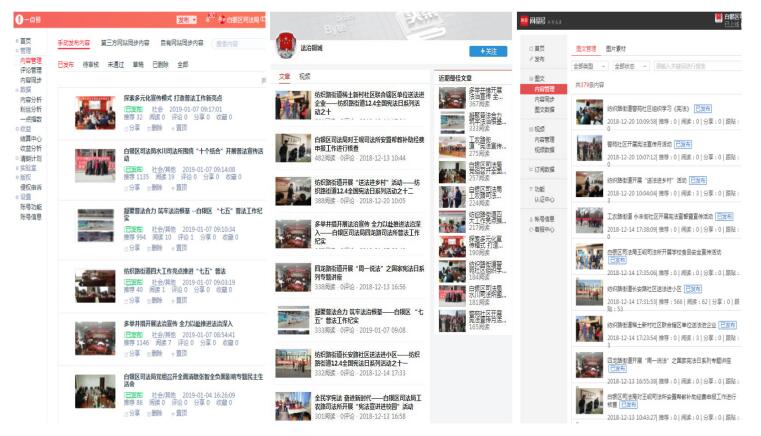The width and height of the screenshot is (761, 436).
Task: Click 置顶 under the "十个结合" article
Action: point(179,187)
